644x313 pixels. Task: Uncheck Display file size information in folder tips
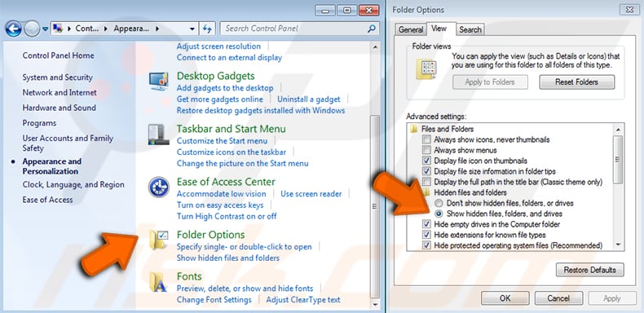point(426,171)
